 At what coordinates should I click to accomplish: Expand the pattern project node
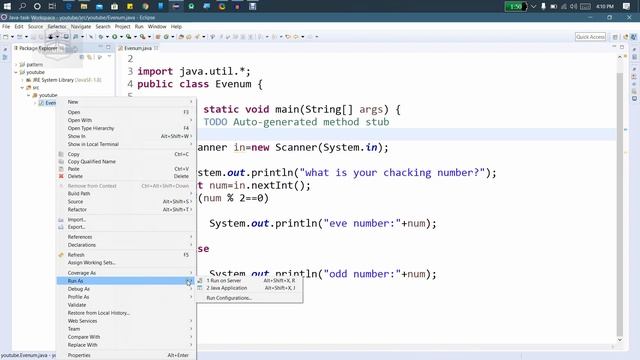16,64
